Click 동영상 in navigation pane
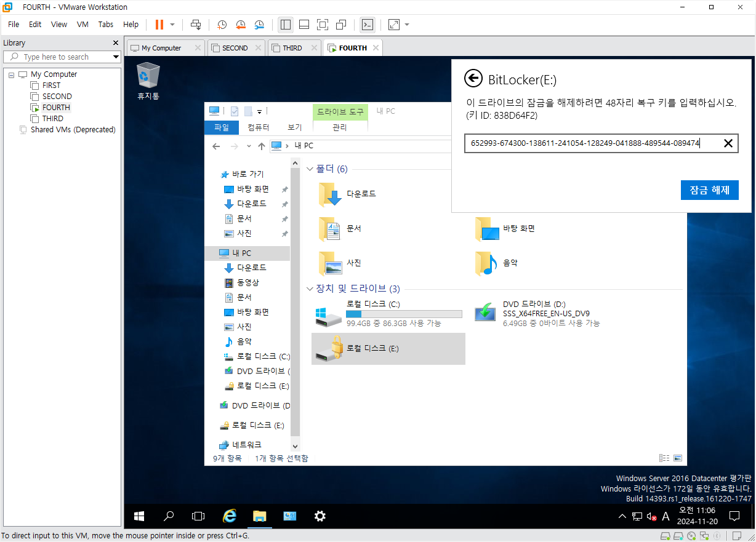 [241, 282]
